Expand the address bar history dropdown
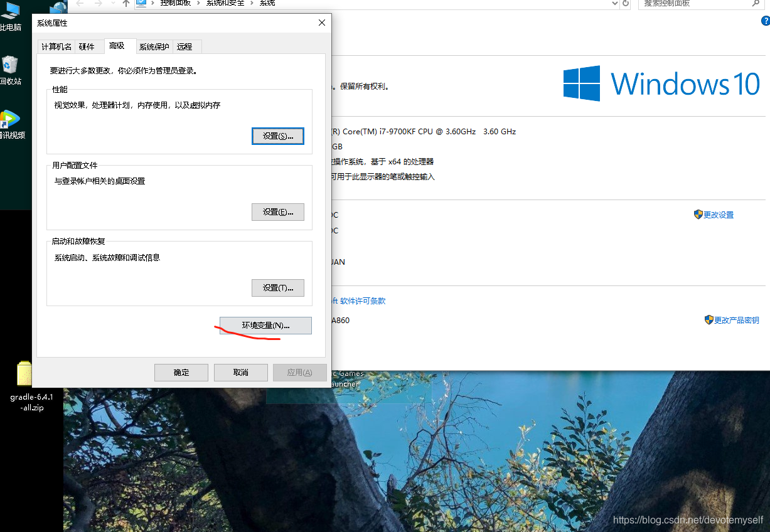Image resolution: width=770 pixels, height=532 pixels. (x=615, y=3)
